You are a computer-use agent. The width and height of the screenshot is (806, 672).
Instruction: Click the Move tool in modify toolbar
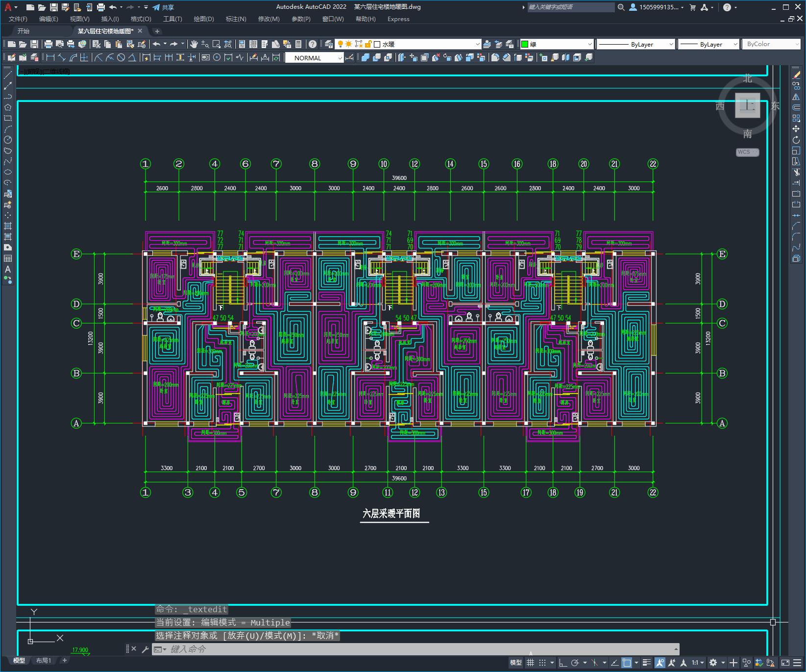(796, 129)
